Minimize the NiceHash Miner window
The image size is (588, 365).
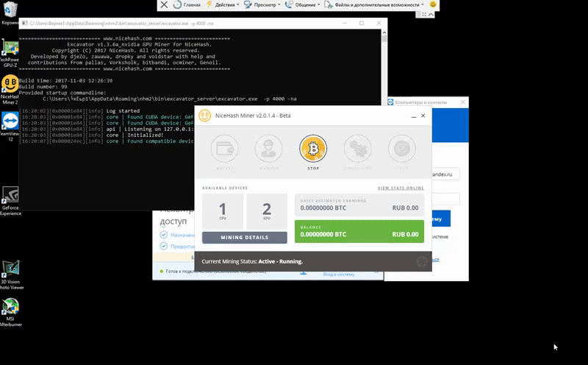(414, 116)
